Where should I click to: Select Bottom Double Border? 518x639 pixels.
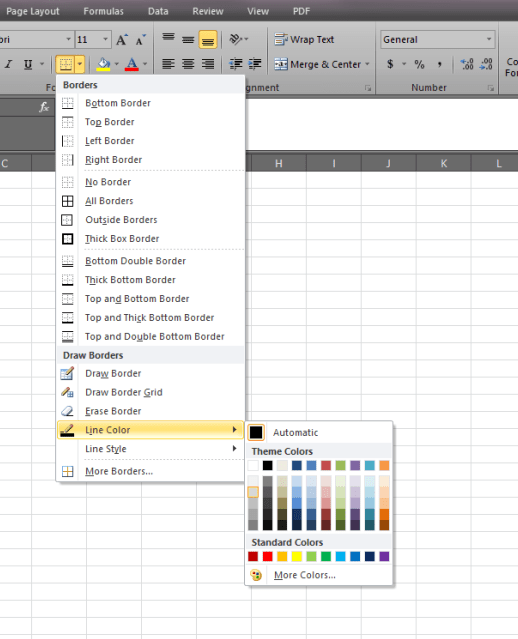pyautogui.click(x=151, y=261)
